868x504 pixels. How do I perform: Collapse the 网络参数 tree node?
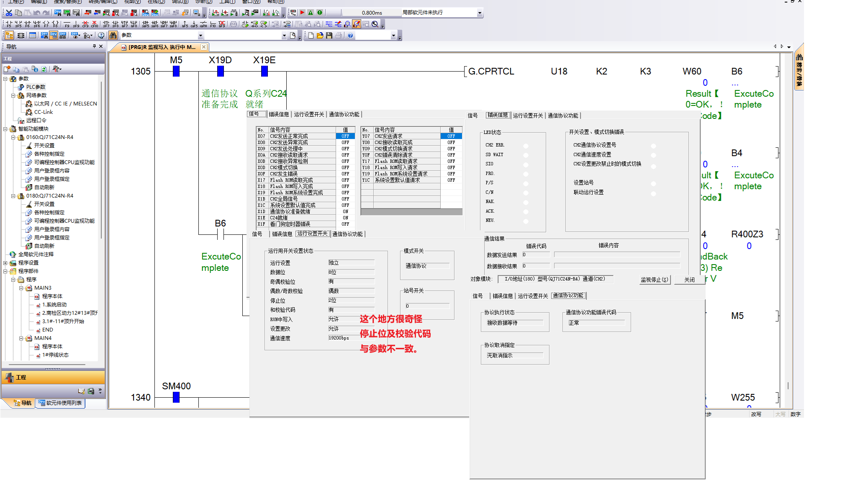[13, 95]
